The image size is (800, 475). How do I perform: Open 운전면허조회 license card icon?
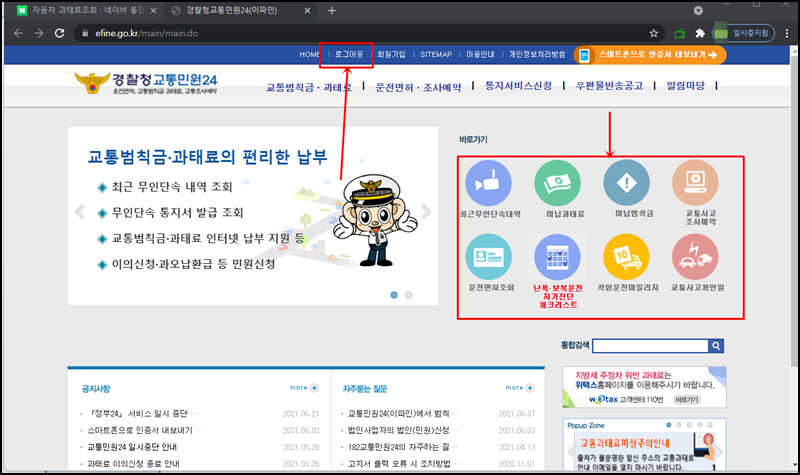[x=488, y=257]
